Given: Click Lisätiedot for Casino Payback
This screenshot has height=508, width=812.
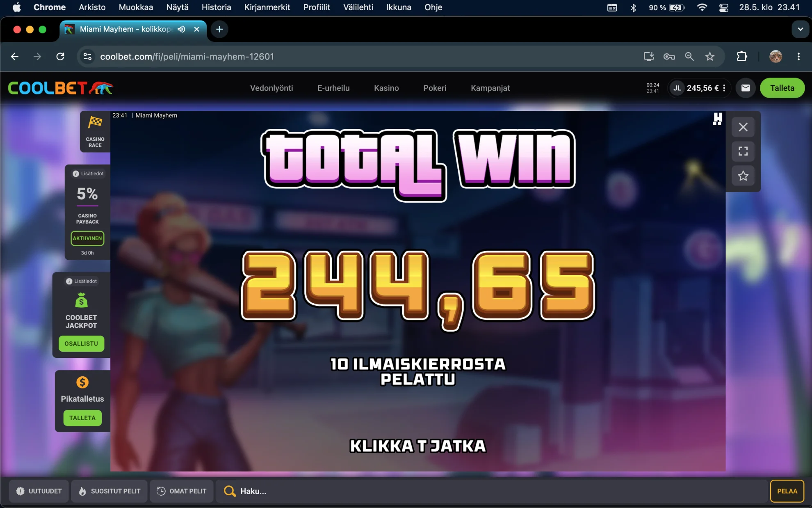Looking at the screenshot, I should tap(88, 174).
